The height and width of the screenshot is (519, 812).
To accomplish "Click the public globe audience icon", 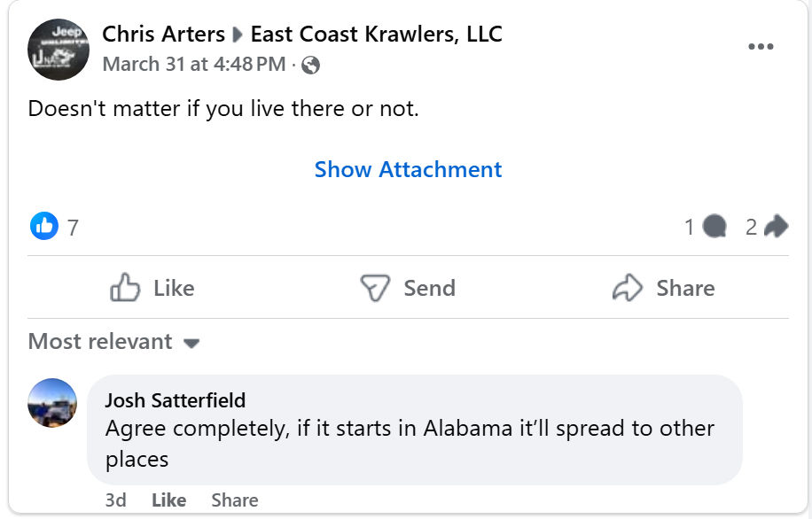I will pyautogui.click(x=310, y=66).
